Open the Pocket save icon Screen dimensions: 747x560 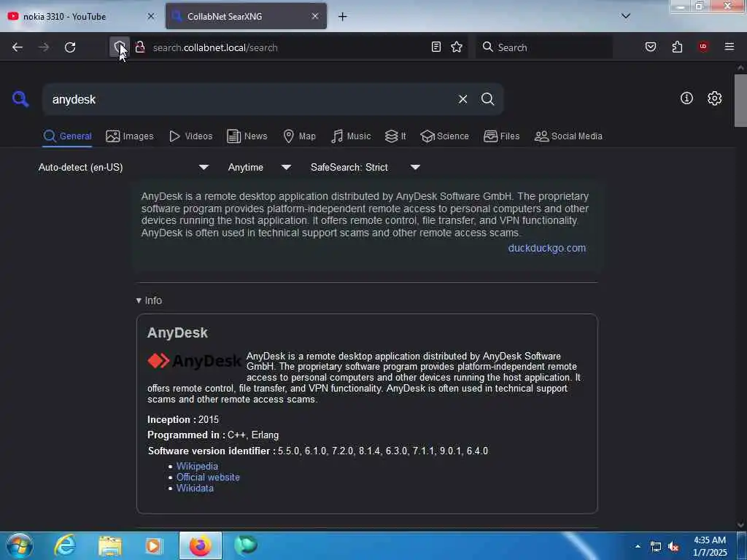coord(651,47)
